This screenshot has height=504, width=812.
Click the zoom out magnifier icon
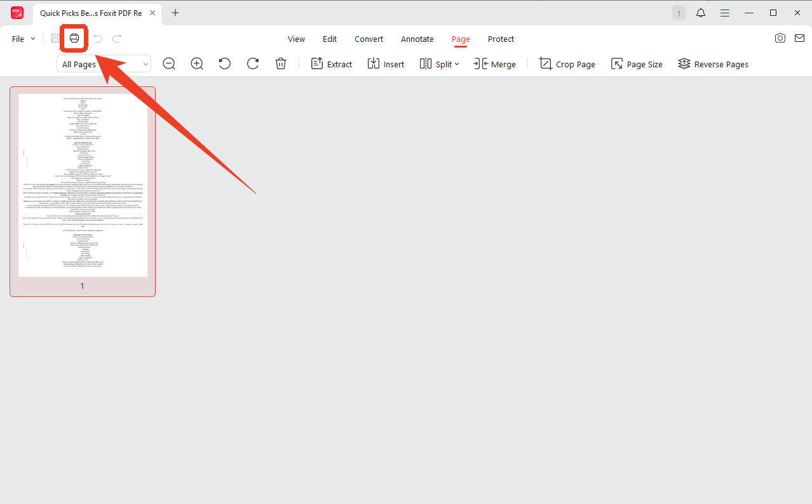click(169, 64)
